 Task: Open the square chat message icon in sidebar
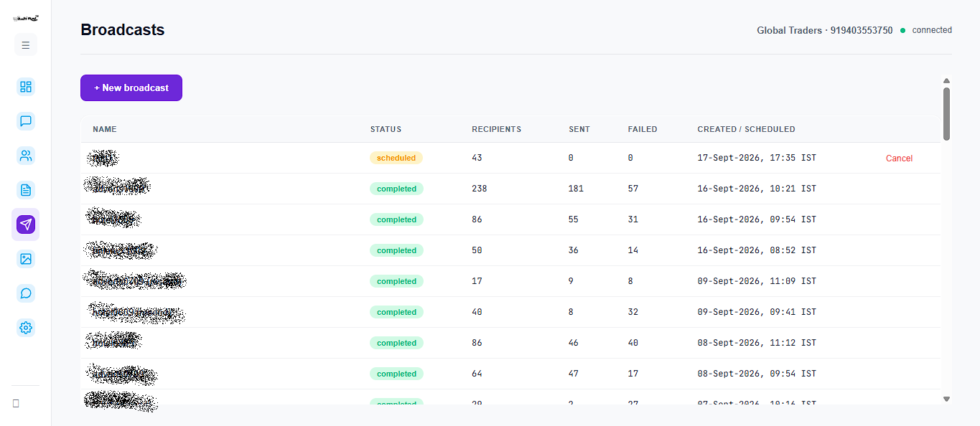[26, 121]
